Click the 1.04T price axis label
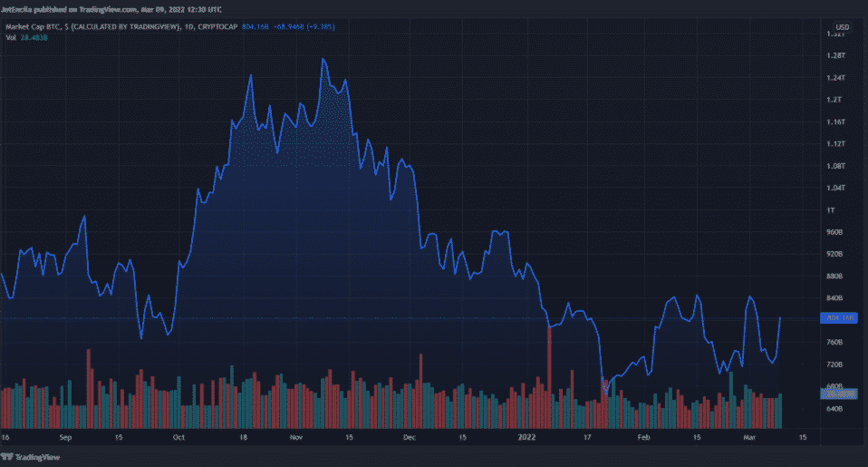 pyautogui.click(x=835, y=189)
